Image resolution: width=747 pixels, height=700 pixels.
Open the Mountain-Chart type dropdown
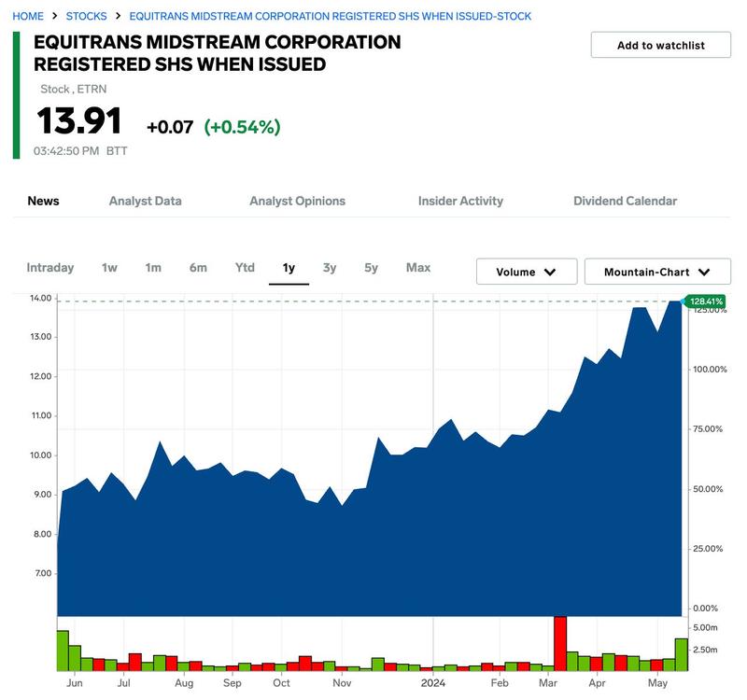[x=657, y=272]
